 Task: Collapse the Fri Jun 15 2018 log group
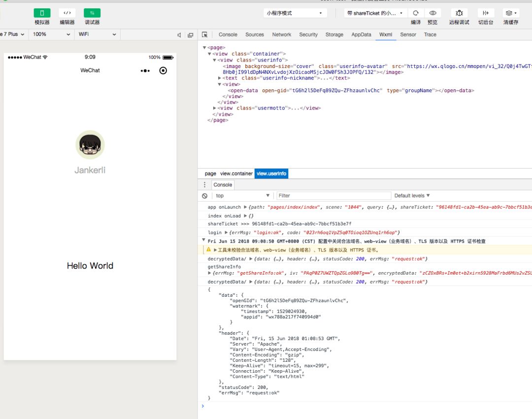pos(203,240)
